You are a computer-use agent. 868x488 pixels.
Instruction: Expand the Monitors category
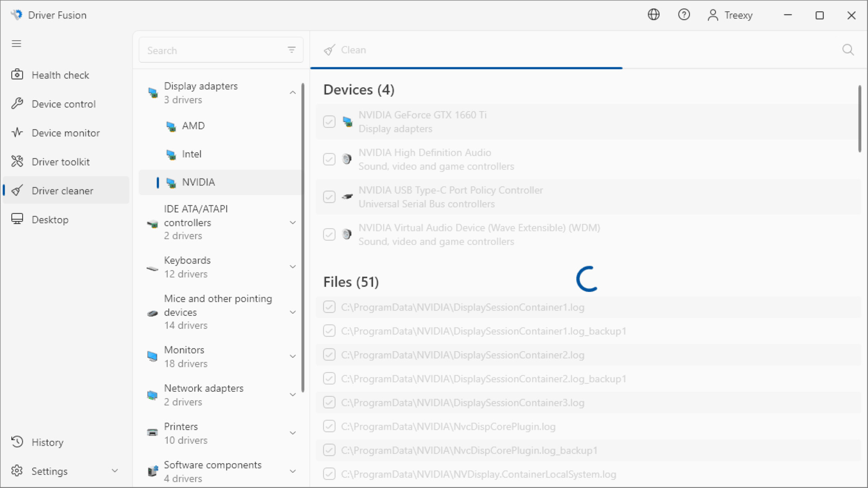point(292,356)
